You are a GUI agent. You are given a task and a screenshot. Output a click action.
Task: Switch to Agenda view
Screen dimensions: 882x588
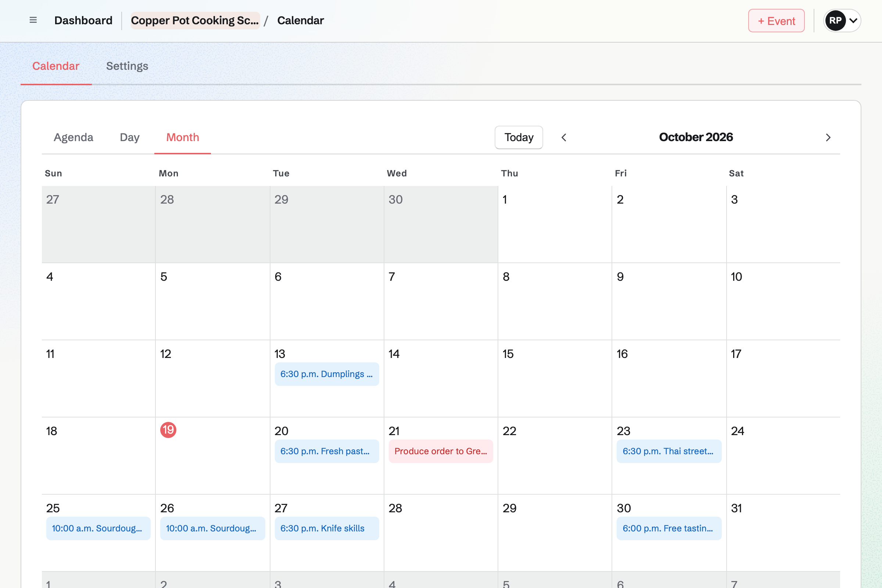73,137
